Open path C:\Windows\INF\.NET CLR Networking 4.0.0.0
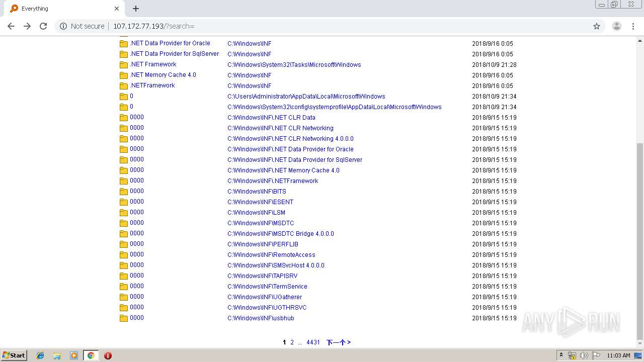Viewport: 644px width, 362px height. [x=290, y=139]
